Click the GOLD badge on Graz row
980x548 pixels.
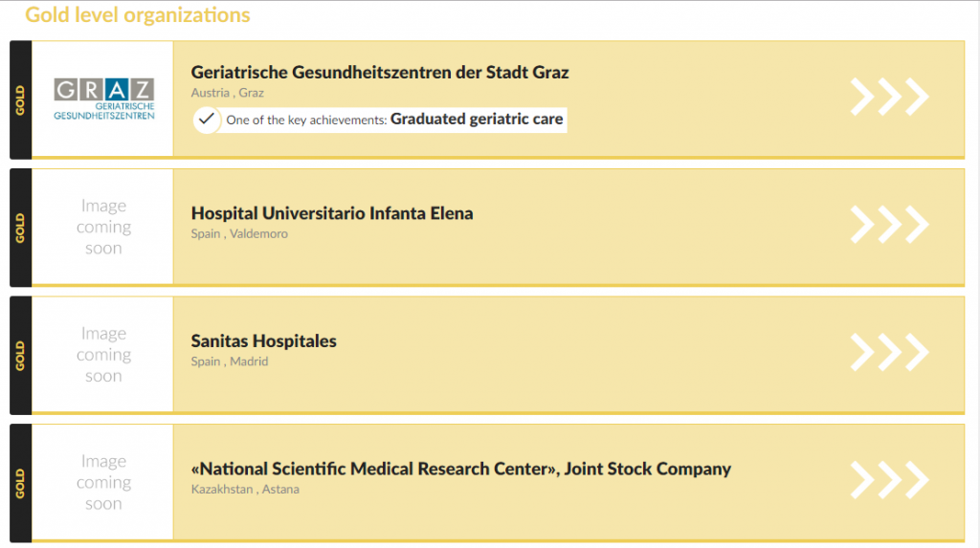tap(21, 100)
